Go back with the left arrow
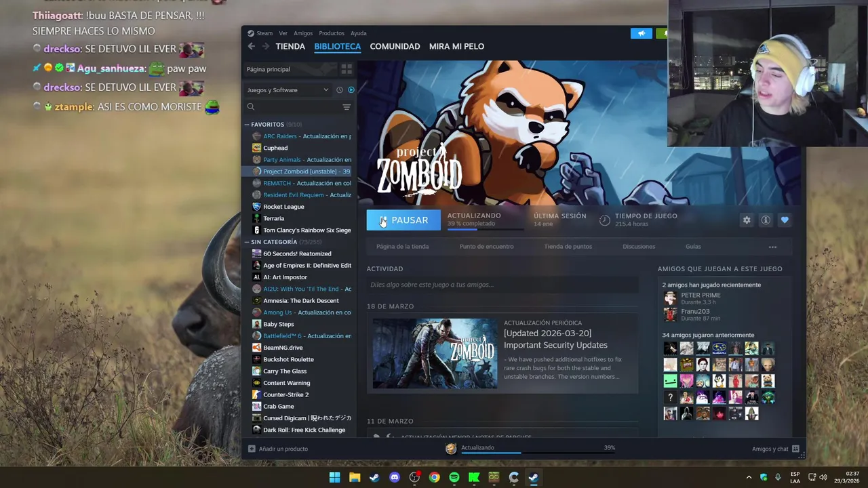The width and height of the screenshot is (868, 488). (252, 46)
